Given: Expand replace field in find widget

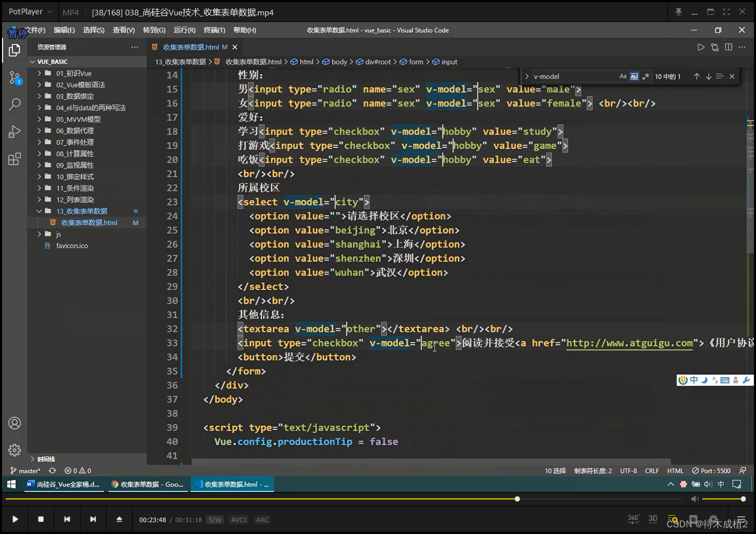Looking at the screenshot, I should tap(526, 76).
